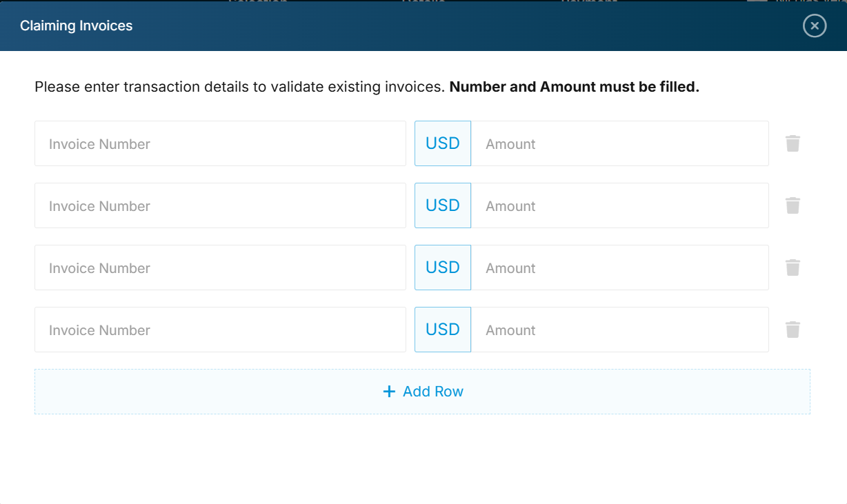The image size is (847, 504).
Task: Delete the third invoice row
Action: coord(793,268)
